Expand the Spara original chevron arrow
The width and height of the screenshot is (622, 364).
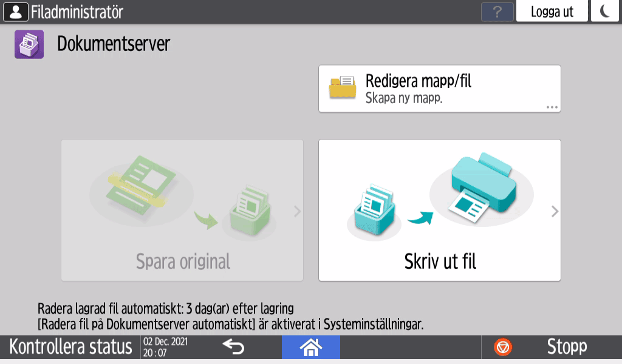click(297, 212)
